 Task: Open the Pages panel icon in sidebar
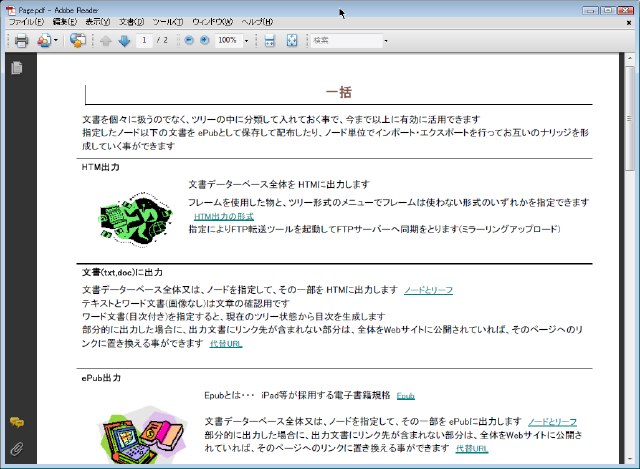pos(17,68)
